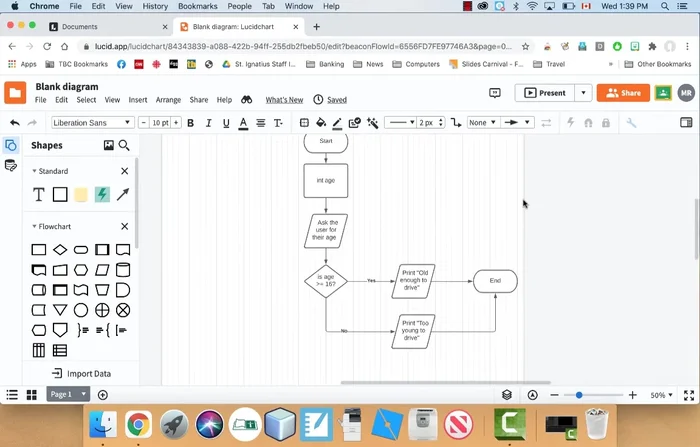Select the Text shape tool
Viewport: 700px width, 447px height.
tap(39, 195)
